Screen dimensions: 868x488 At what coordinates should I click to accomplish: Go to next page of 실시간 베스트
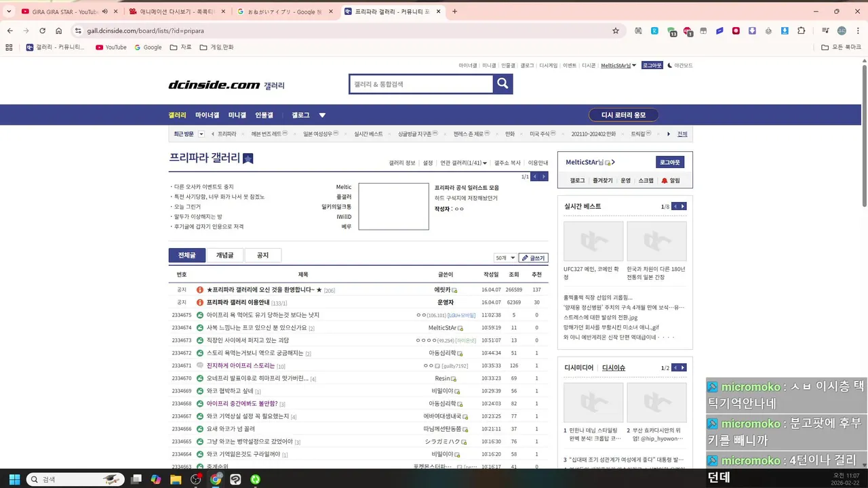coord(683,206)
